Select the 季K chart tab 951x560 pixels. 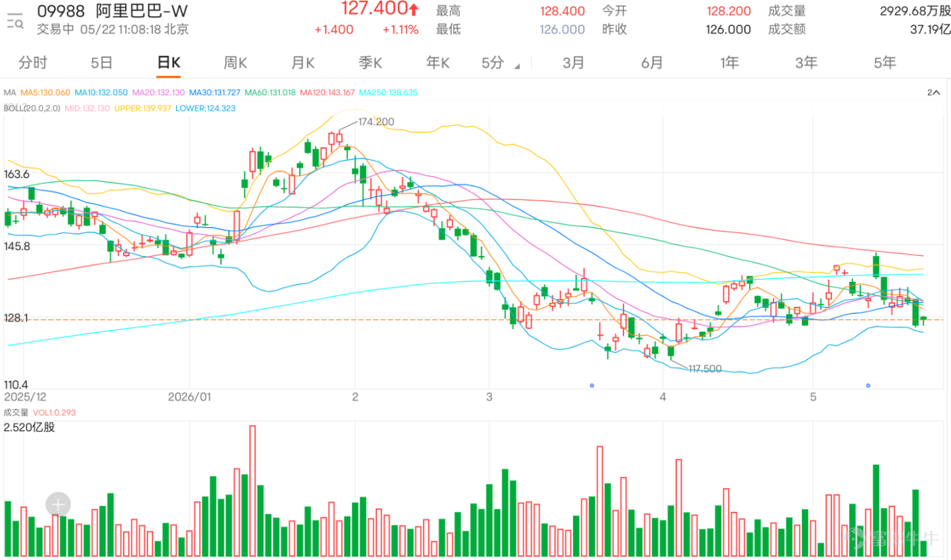[x=370, y=62]
